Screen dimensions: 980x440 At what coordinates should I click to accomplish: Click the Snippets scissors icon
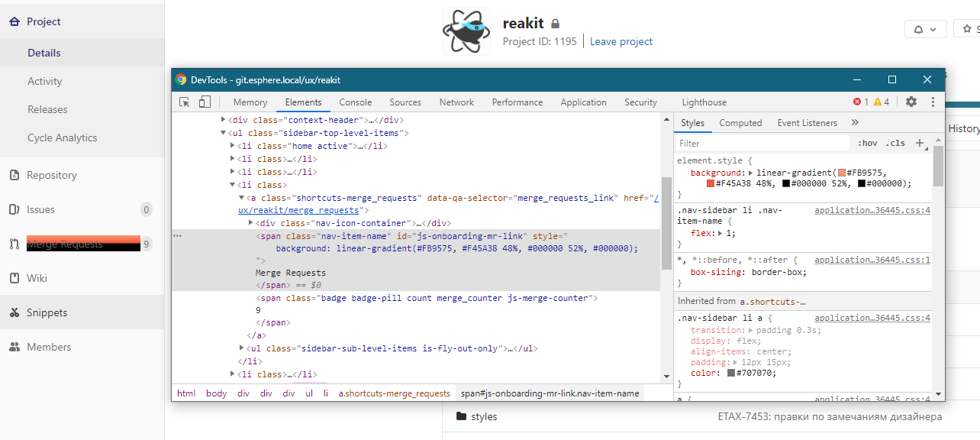point(14,312)
